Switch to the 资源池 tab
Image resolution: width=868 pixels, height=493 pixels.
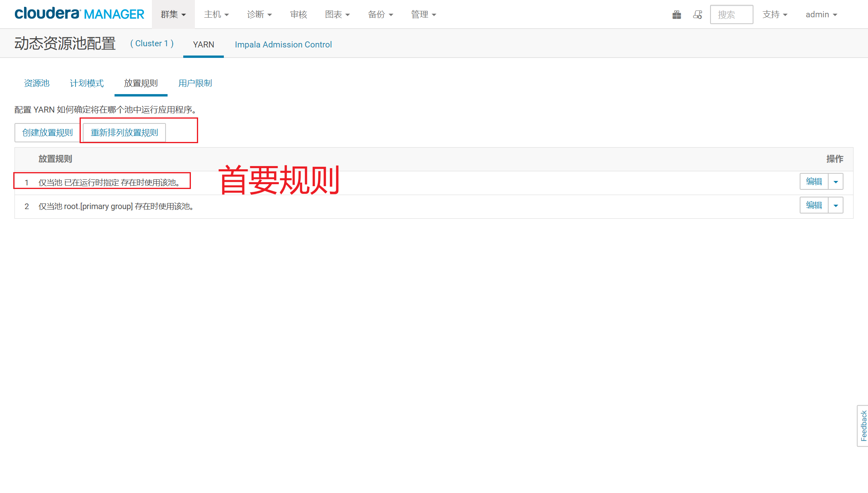pos(37,83)
